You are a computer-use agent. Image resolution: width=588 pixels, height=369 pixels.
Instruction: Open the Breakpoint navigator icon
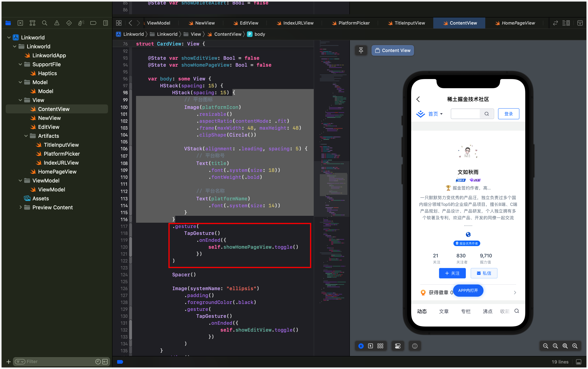pos(93,23)
